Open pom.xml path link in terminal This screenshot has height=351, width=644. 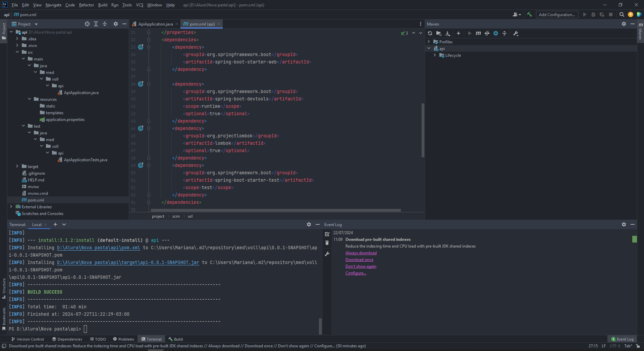pyautogui.click(x=98, y=248)
